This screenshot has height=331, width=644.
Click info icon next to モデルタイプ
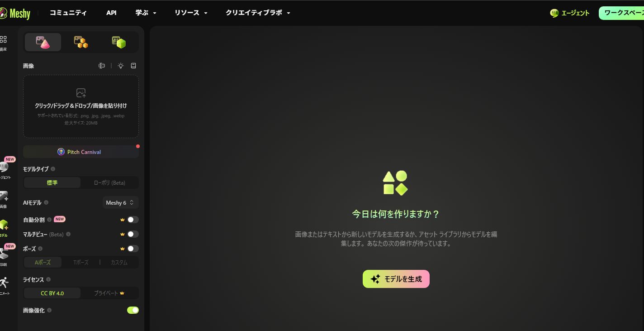point(53,169)
